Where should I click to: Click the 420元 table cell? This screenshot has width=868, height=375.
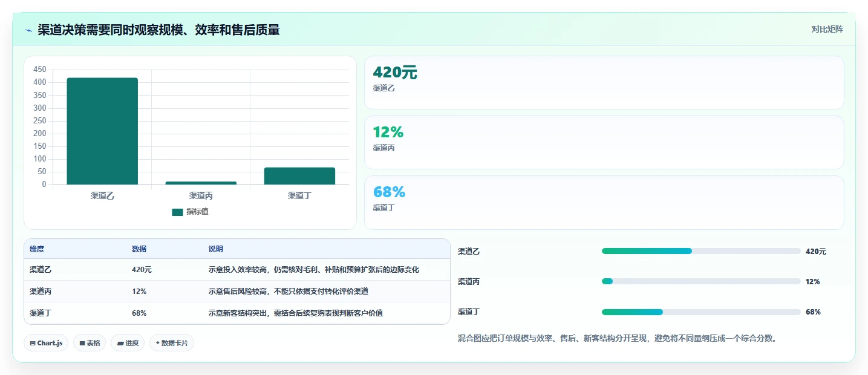click(x=142, y=270)
